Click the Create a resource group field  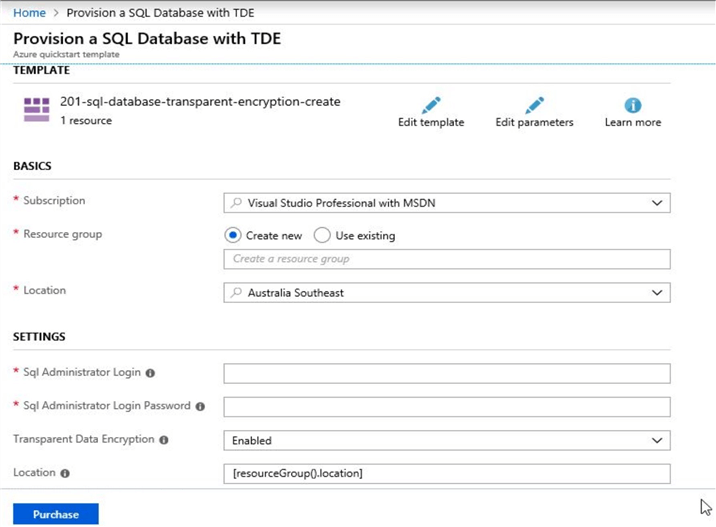tap(446, 259)
